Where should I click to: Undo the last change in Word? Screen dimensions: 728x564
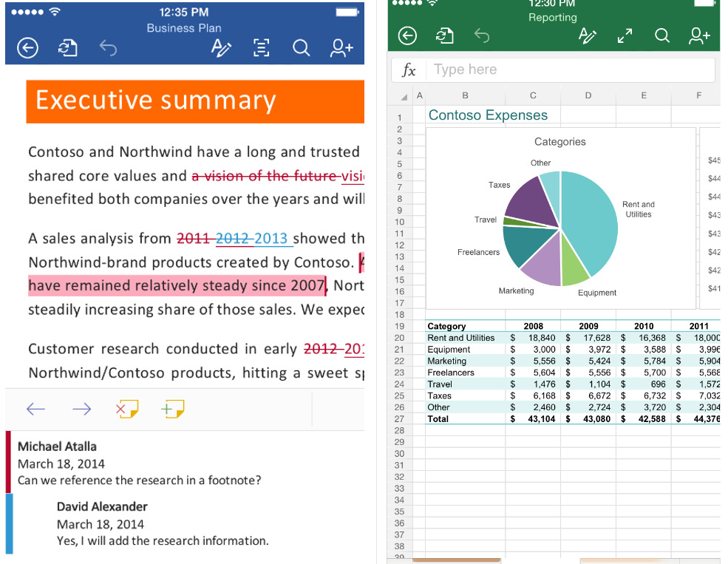[x=108, y=49]
